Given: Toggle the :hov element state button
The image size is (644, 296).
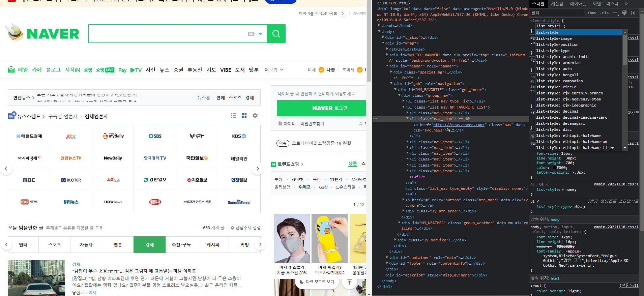Looking at the screenshot, I should tap(592, 13).
